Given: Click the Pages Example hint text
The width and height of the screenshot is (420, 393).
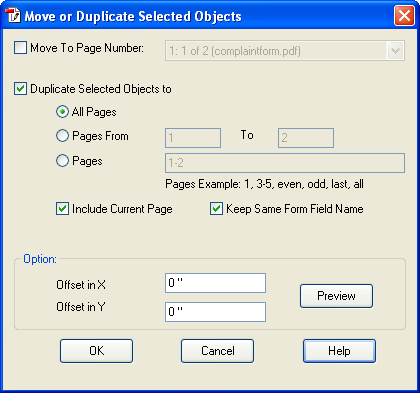Looking at the screenshot, I should (x=264, y=184).
